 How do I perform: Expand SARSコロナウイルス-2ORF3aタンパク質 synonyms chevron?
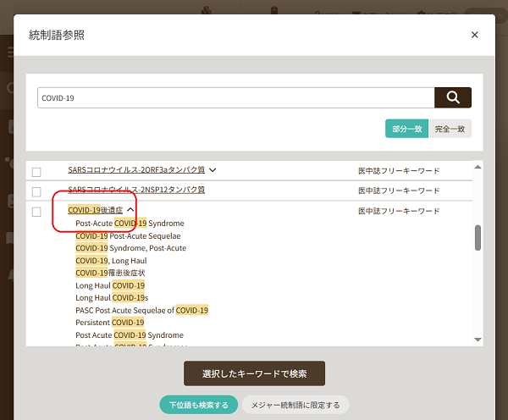pos(213,170)
